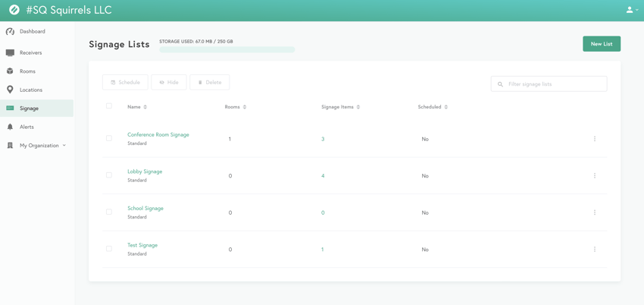Select Signage in the sidebar menu

[x=29, y=108]
